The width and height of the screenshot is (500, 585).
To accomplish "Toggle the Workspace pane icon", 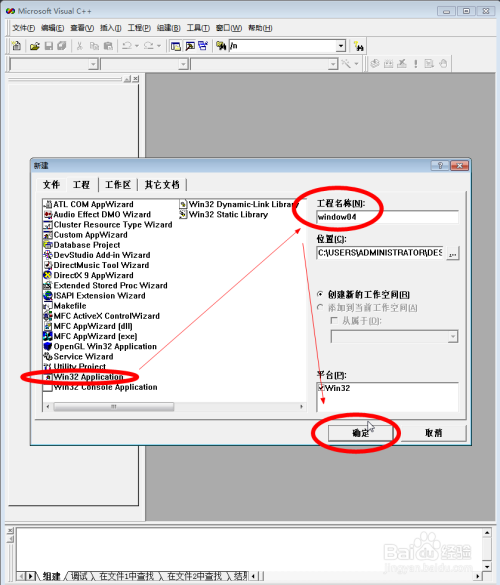I will pyautogui.click(x=175, y=46).
